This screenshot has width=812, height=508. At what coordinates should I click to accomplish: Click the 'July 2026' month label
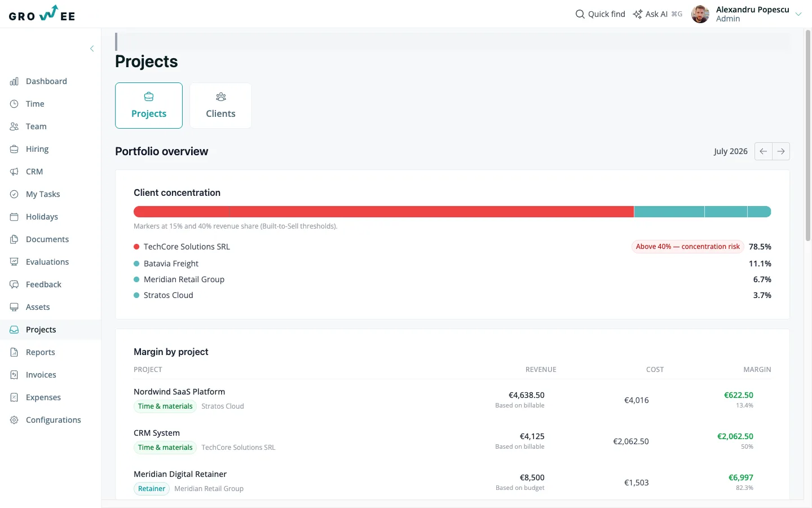(x=731, y=151)
